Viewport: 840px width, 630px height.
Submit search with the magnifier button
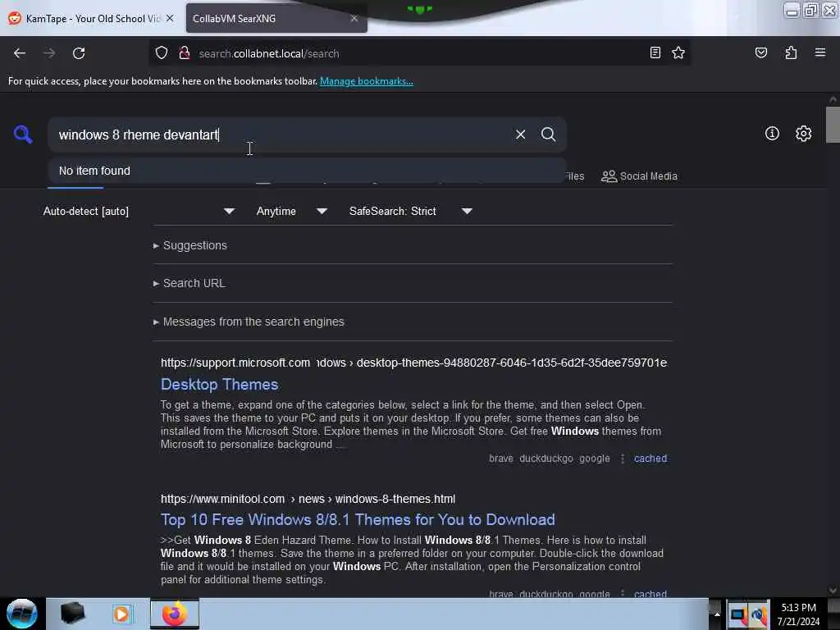point(548,135)
